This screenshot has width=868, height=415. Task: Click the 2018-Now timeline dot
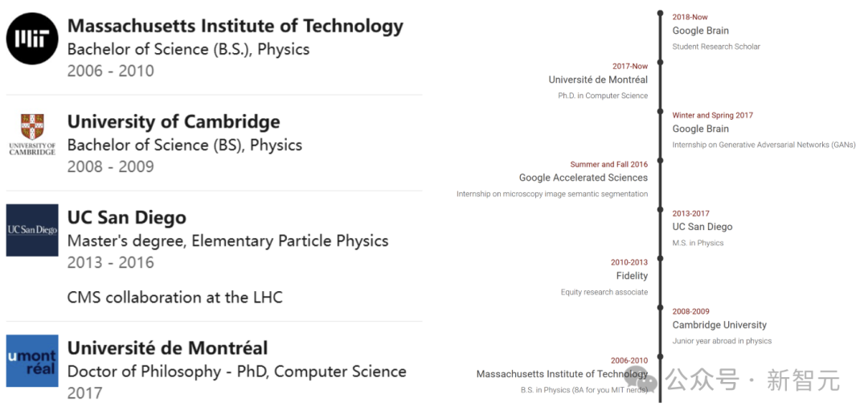click(661, 14)
